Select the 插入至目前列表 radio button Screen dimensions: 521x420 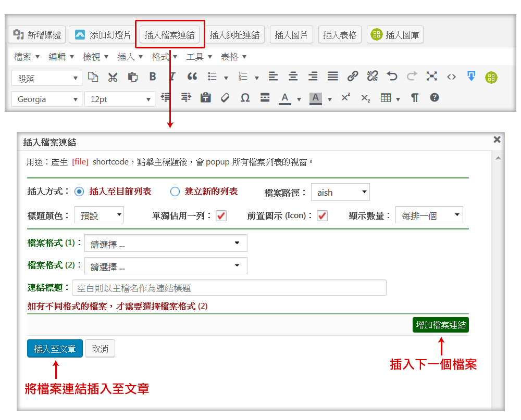coord(79,192)
